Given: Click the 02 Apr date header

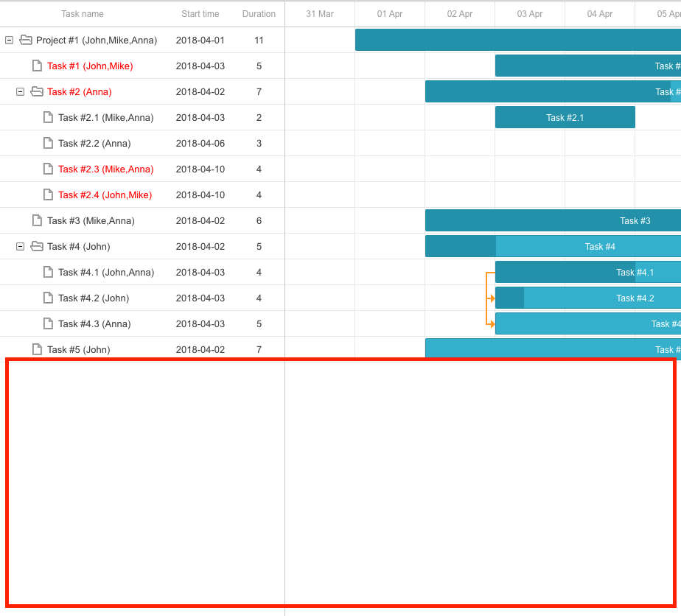Looking at the screenshot, I should click(x=459, y=14).
